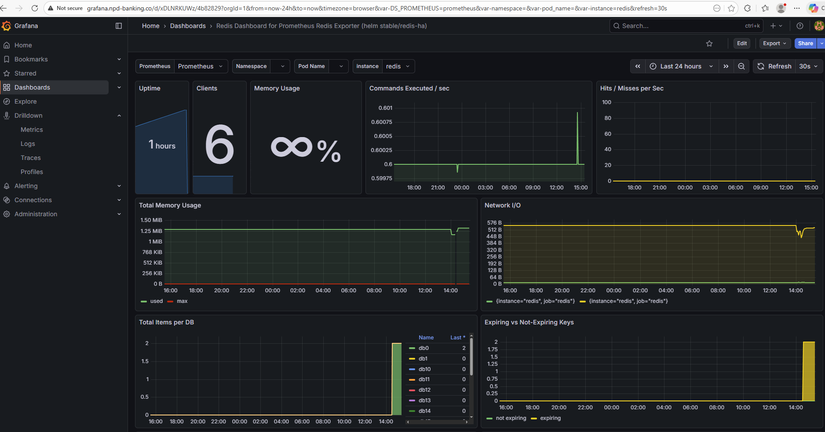The height and width of the screenshot is (432, 825).
Task: Shift time range forward
Action: pos(727,66)
